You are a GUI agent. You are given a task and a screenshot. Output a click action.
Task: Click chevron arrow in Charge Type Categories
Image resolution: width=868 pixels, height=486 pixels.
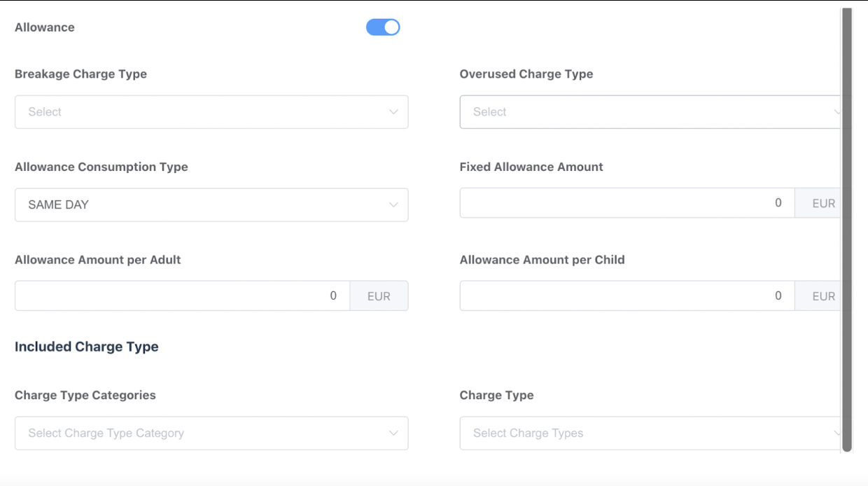(393, 433)
